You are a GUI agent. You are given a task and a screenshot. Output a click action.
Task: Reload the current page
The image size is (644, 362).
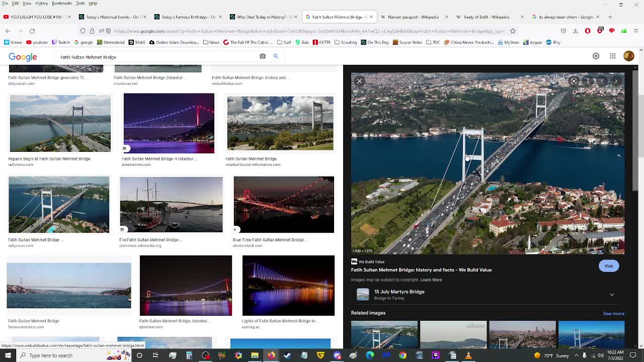tap(32, 31)
